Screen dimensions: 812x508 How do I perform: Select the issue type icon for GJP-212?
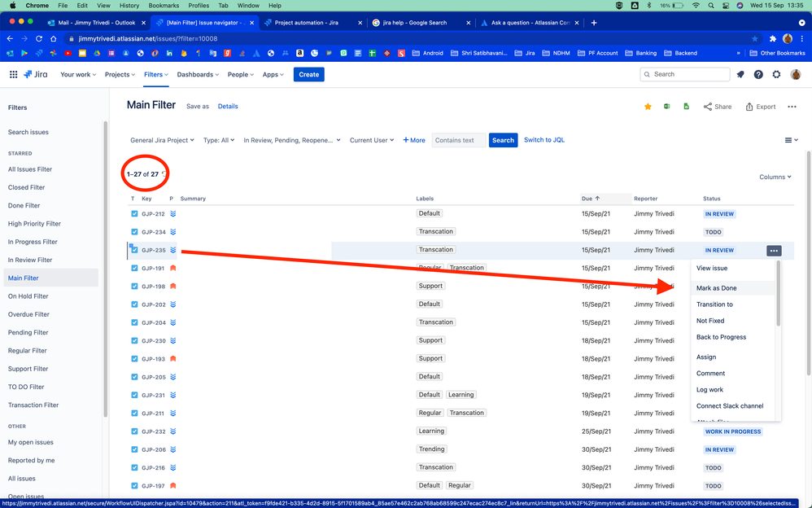point(133,213)
